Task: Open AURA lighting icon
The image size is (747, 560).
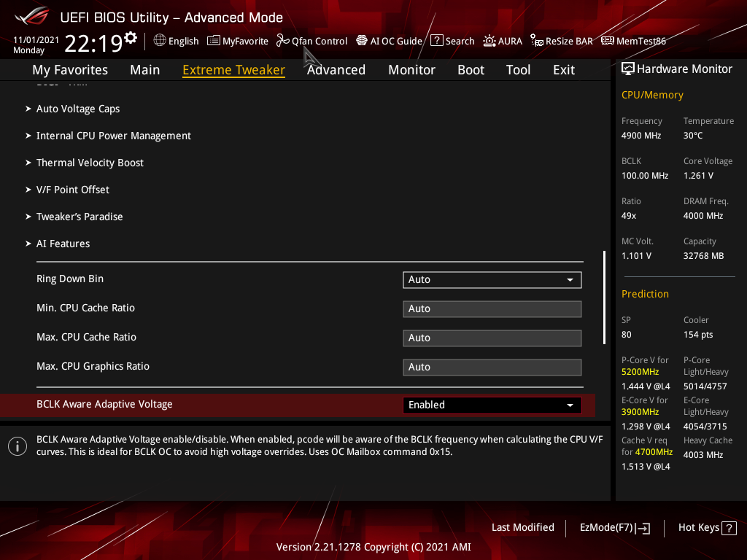Action: [x=489, y=41]
